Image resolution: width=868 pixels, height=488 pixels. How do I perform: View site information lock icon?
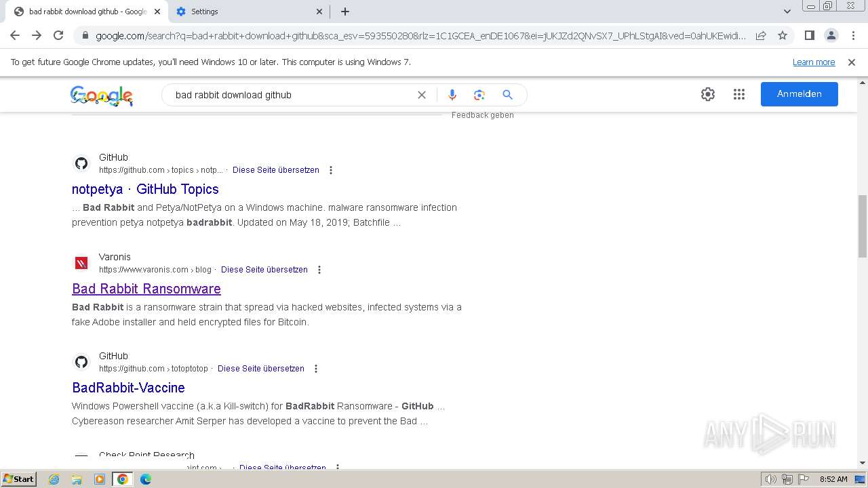pos(85,36)
